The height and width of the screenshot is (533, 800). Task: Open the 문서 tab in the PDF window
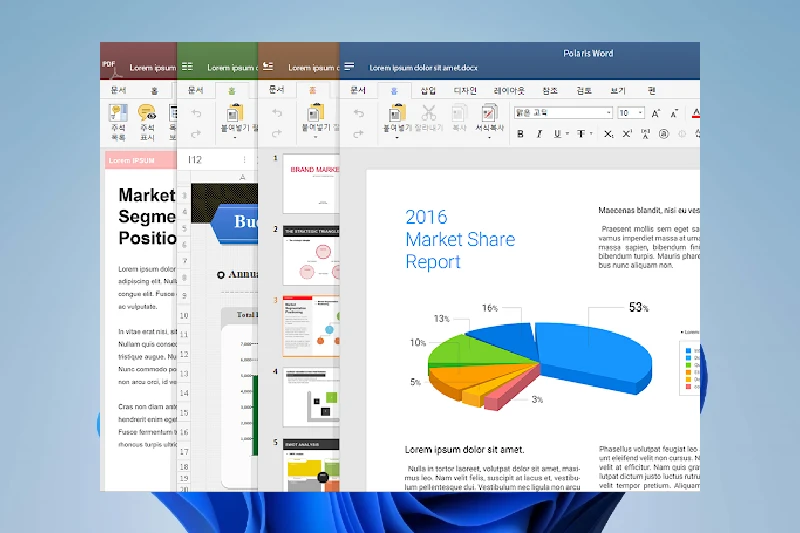pos(118,90)
